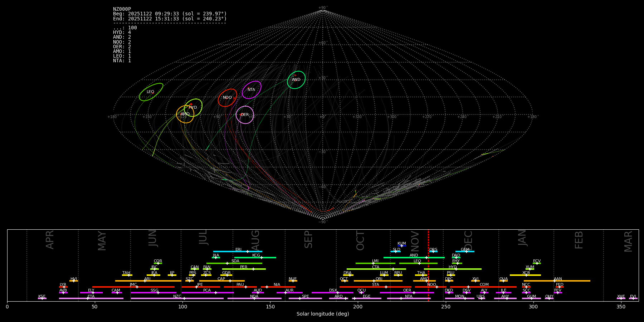Click the NOV month label in timeline

coord(415,241)
